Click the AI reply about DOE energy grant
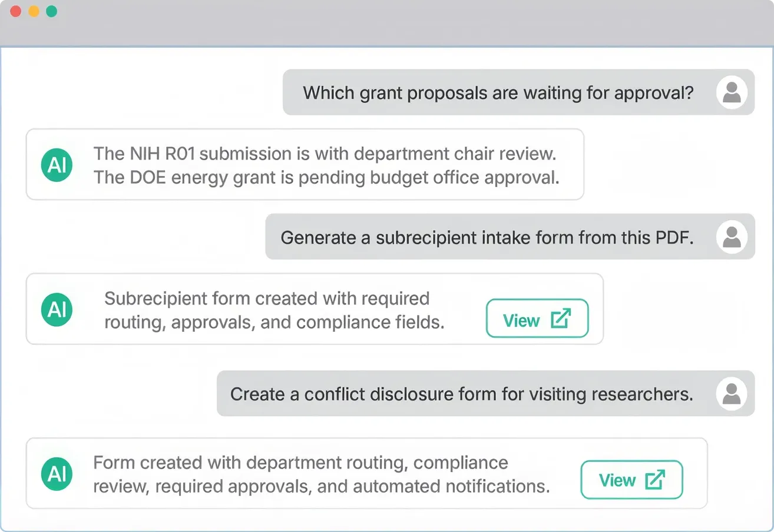The width and height of the screenshot is (774, 532). coord(326,178)
